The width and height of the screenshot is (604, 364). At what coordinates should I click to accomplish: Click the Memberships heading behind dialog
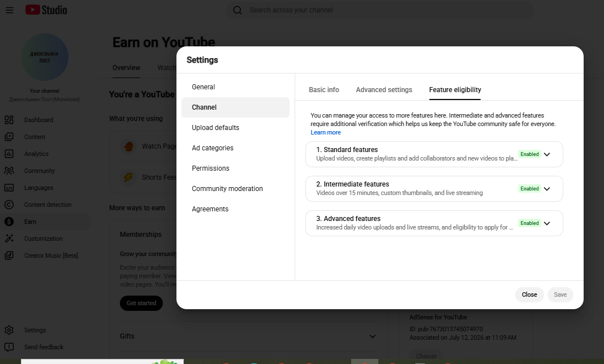141,235
